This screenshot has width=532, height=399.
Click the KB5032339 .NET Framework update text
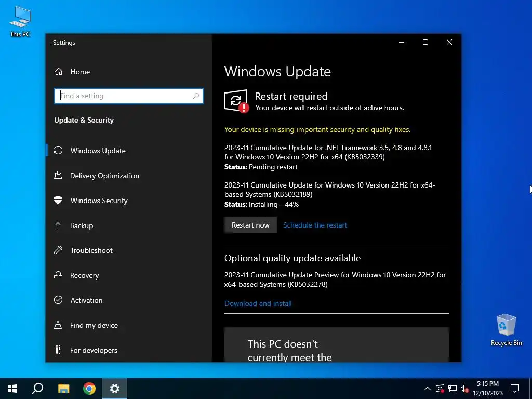(328, 152)
